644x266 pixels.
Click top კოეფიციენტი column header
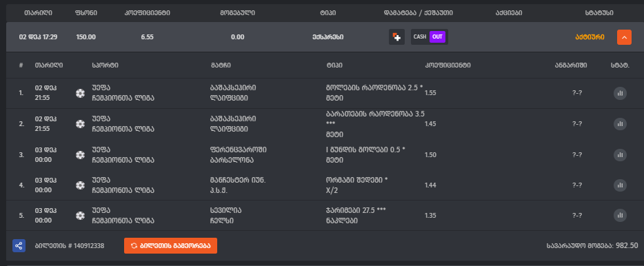pos(147,12)
